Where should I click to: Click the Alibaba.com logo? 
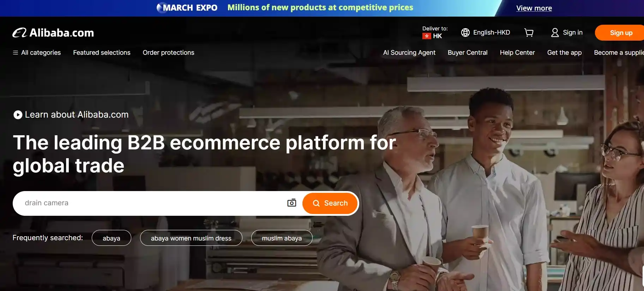coord(53,33)
